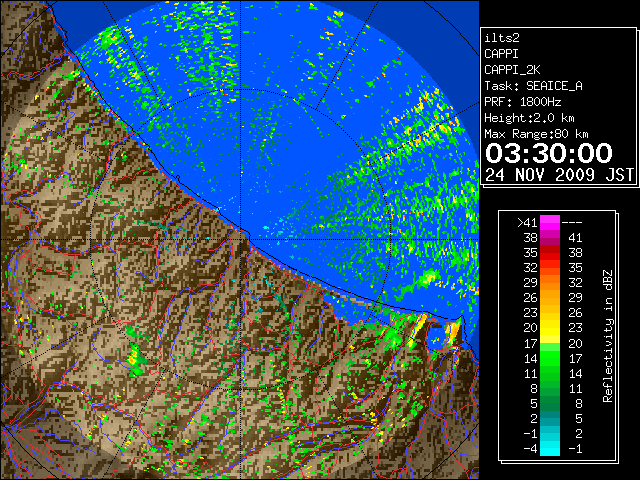Click the yellow 20-23 dBZ legend swatch
Screen dimensions: 640x480
tap(550, 328)
